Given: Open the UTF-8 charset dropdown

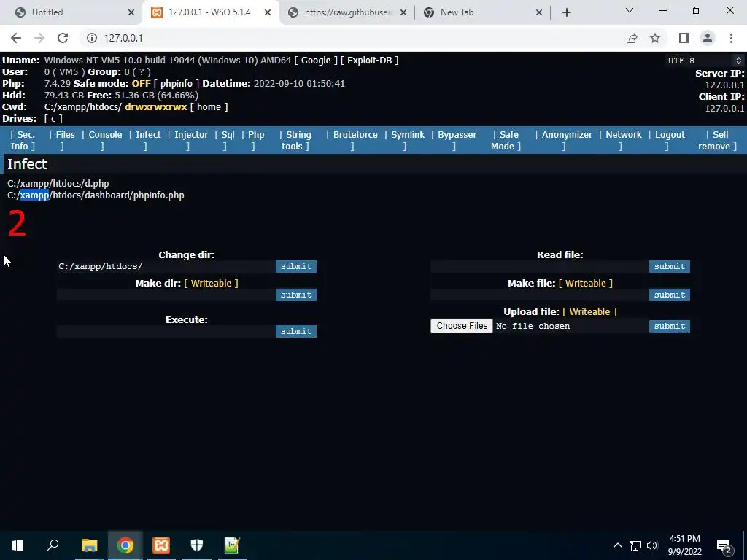Looking at the screenshot, I should tap(705, 61).
